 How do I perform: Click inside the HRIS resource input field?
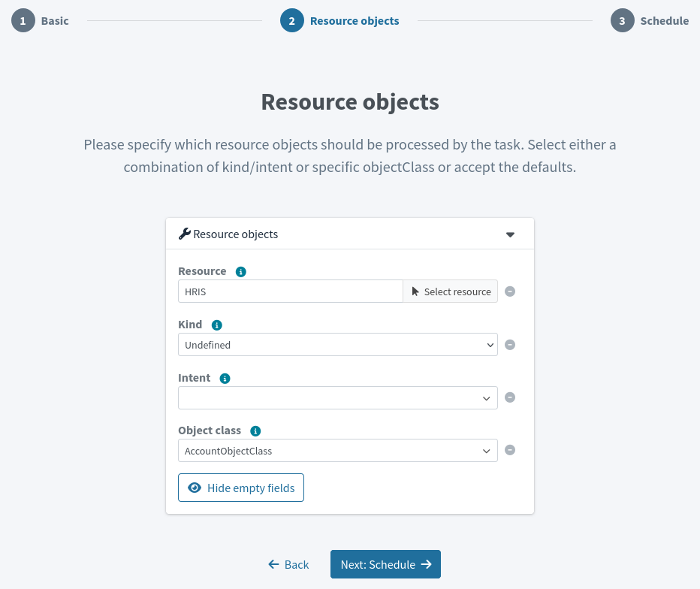pos(290,291)
